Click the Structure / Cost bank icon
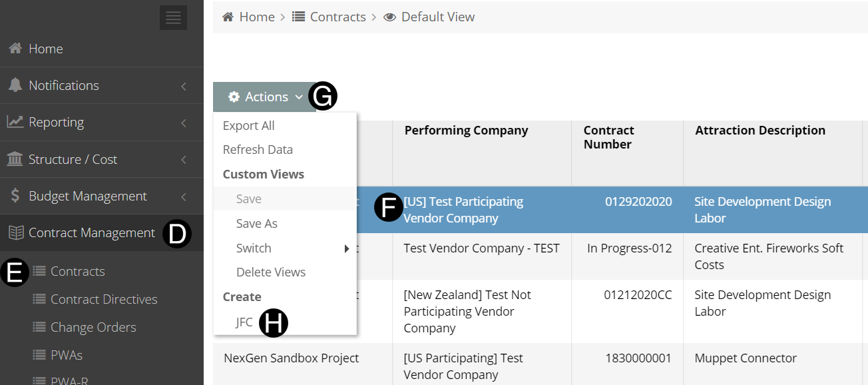 [15, 159]
